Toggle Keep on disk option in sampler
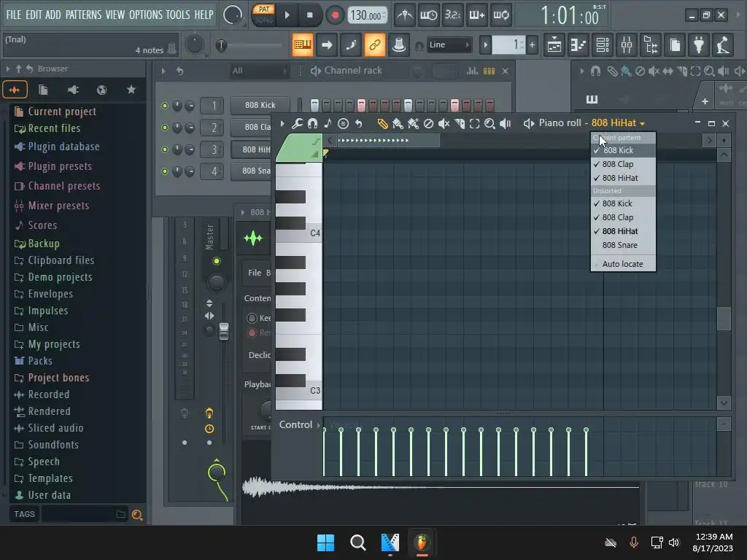The width and height of the screenshot is (747, 560). 252,318
